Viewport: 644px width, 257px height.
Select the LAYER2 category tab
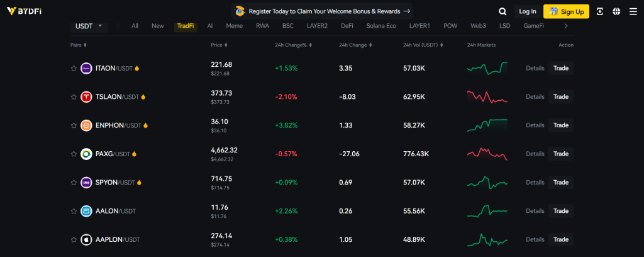coord(317,26)
